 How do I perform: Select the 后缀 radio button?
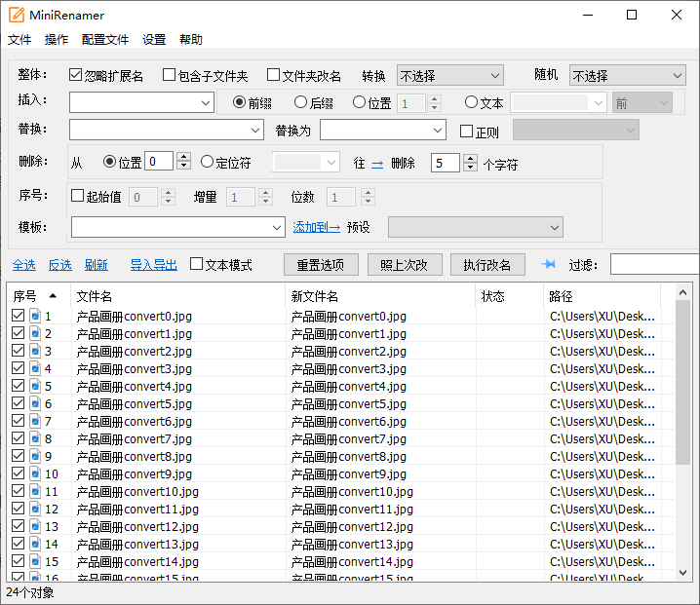click(x=300, y=102)
